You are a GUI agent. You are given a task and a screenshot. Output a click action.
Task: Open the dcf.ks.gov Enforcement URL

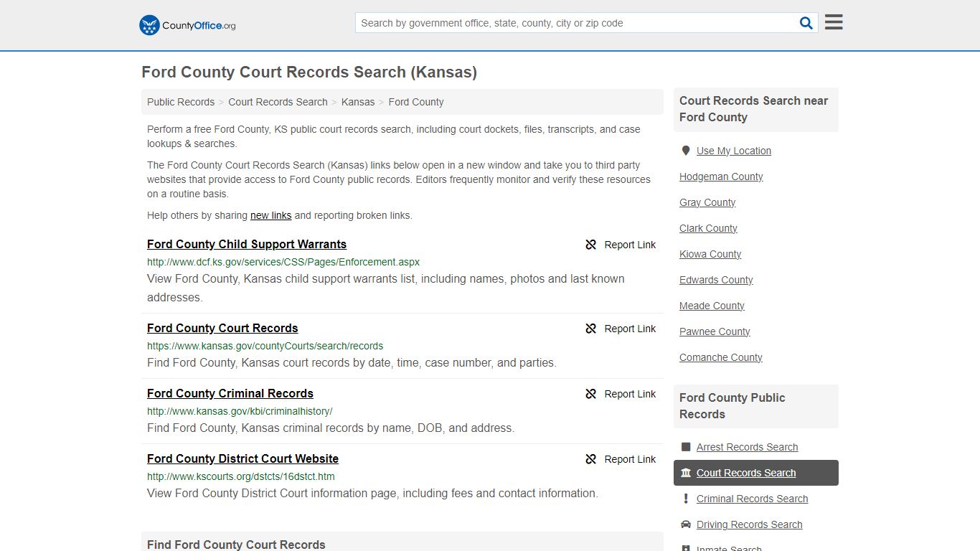(x=283, y=262)
